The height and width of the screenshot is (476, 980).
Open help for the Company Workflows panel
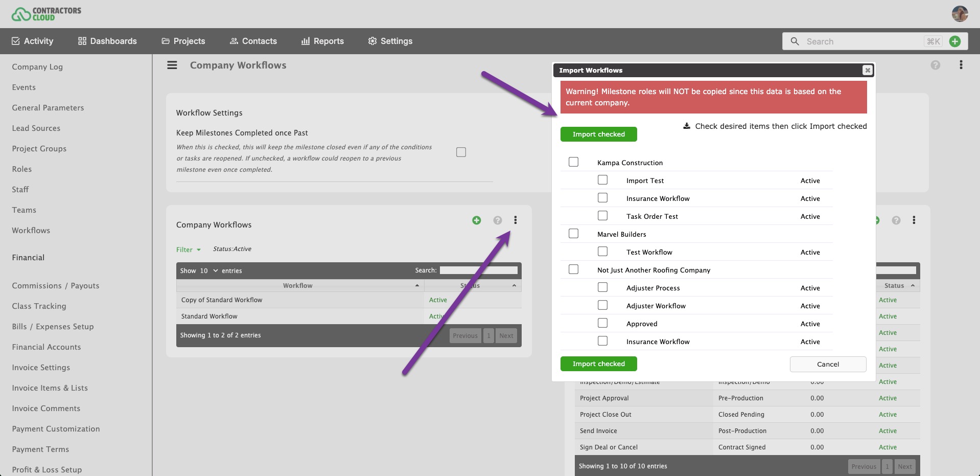(497, 220)
